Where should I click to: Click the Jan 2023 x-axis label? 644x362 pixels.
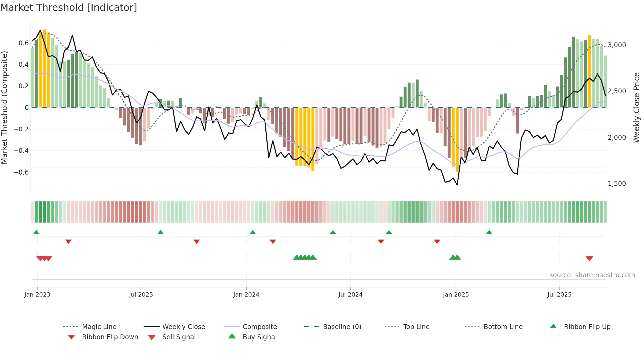[37, 295]
